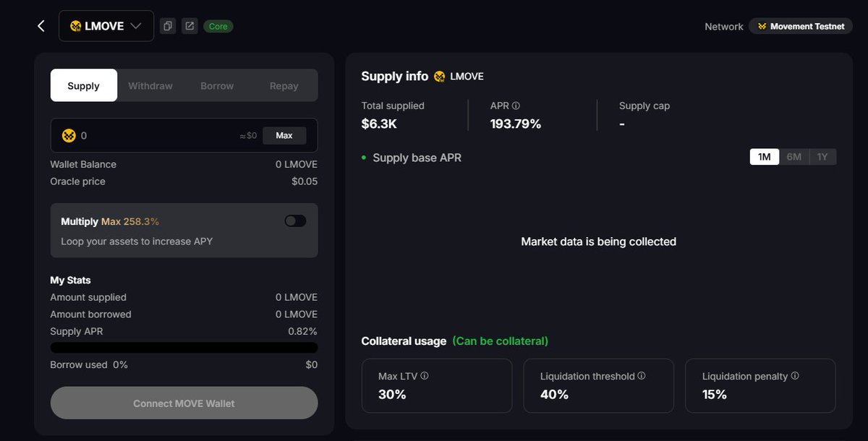Show the APR info tooltip icon
This screenshot has height=441, width=868.
coord(516,106)
